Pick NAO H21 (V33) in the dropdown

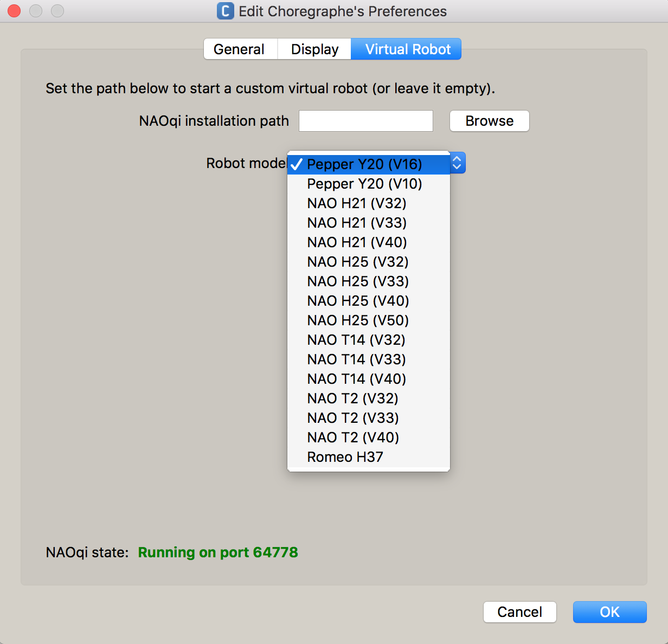(357, 223)
